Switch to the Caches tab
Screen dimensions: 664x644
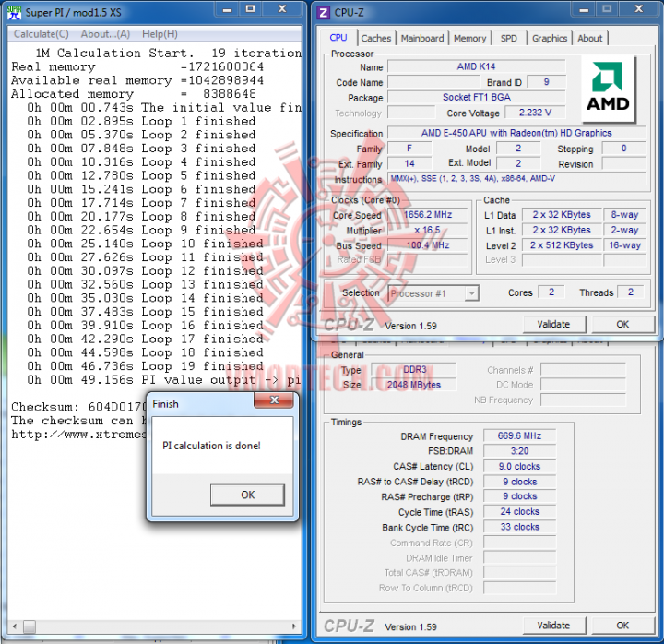click(376, 38)
